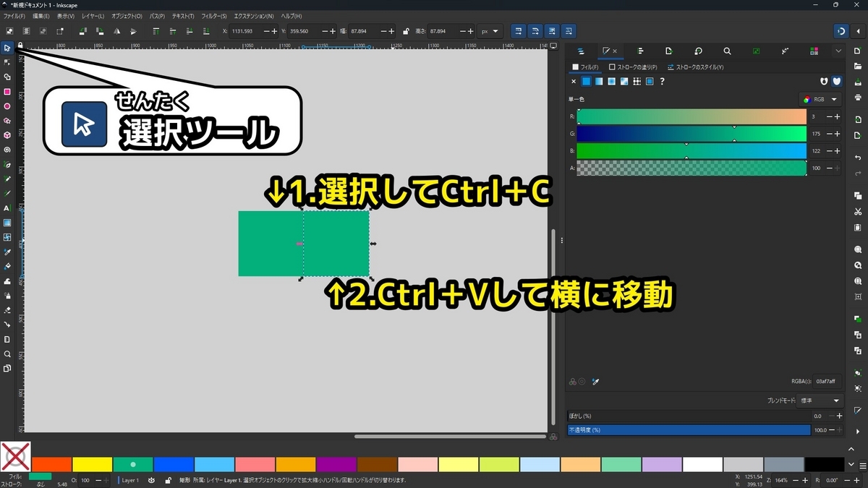
Task: Select the Circle/Ellipse tool
Action: click(8, 105)
